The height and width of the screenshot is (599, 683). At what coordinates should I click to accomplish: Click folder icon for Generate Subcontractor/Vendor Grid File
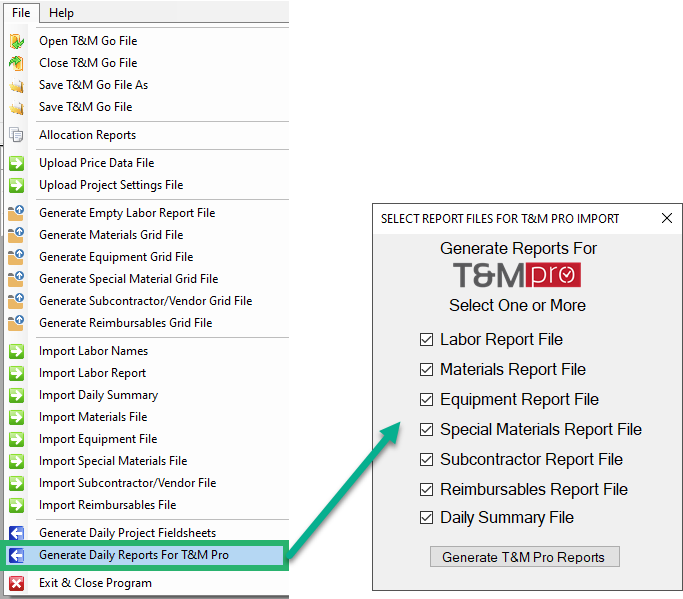[x=17, y=301]
